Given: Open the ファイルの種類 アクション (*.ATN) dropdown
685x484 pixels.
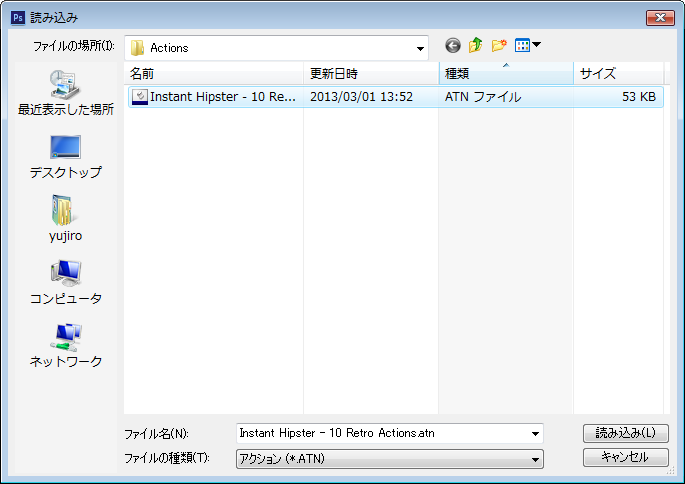Looking at the screenshot, I should 390,459.
